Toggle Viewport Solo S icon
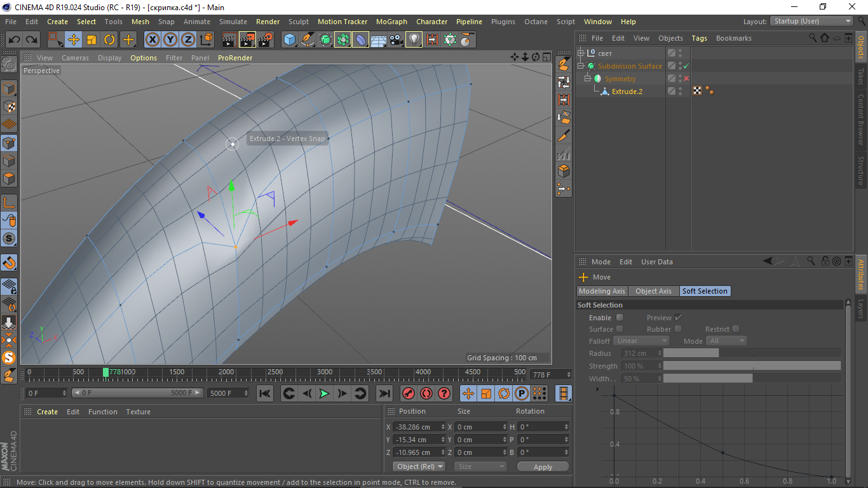Viewport: 868px width, 488px height. click(x=9, y=238)
